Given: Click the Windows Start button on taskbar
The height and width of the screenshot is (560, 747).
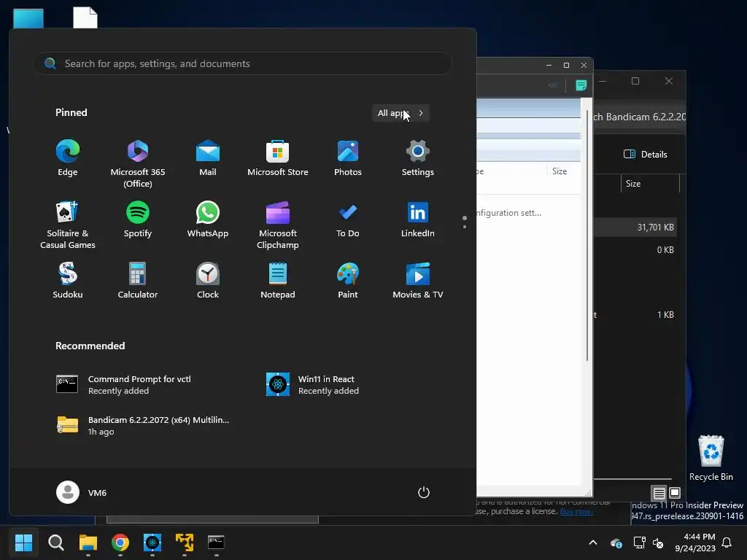Looking at the screenshot, I should [x=23, y=542].
